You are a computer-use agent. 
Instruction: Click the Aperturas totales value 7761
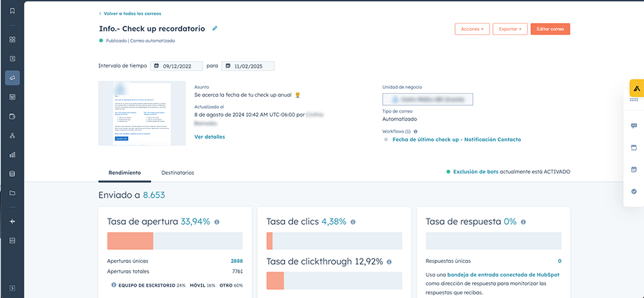(237, 271)
